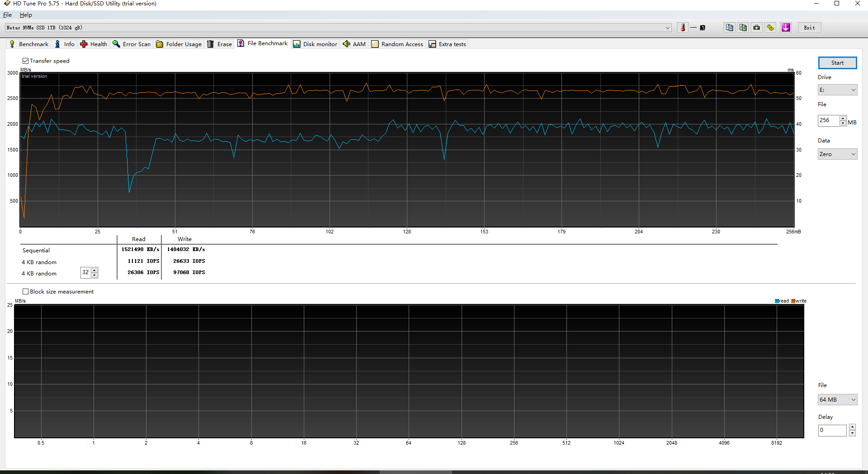This screenshot has height=474, width=868.
Task: Click the camera save screenshot icon
Action: click(x=756, y=28)
